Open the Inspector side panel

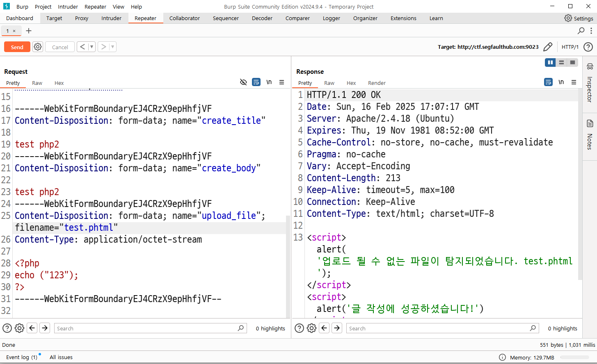pyautogui.click(x=590, y=83)
